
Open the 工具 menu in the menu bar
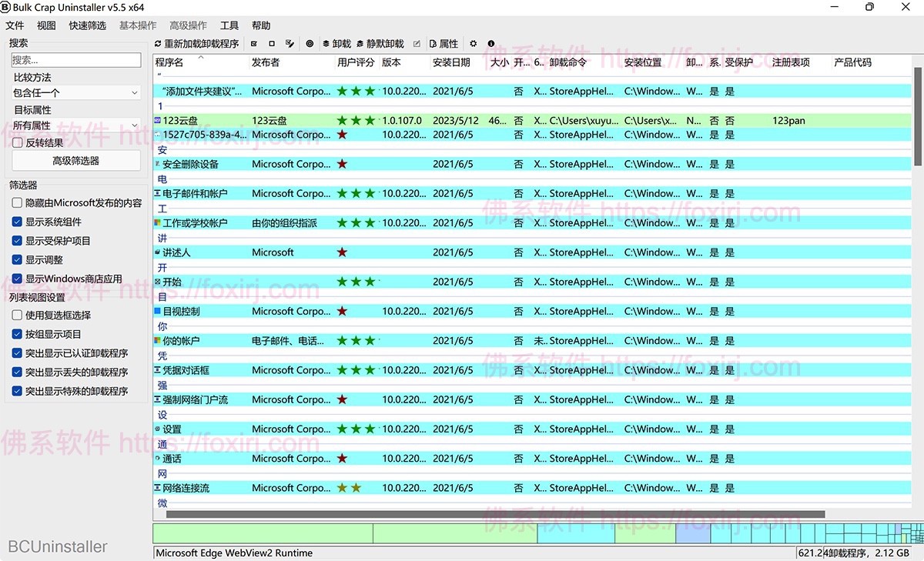coord(229,25)
